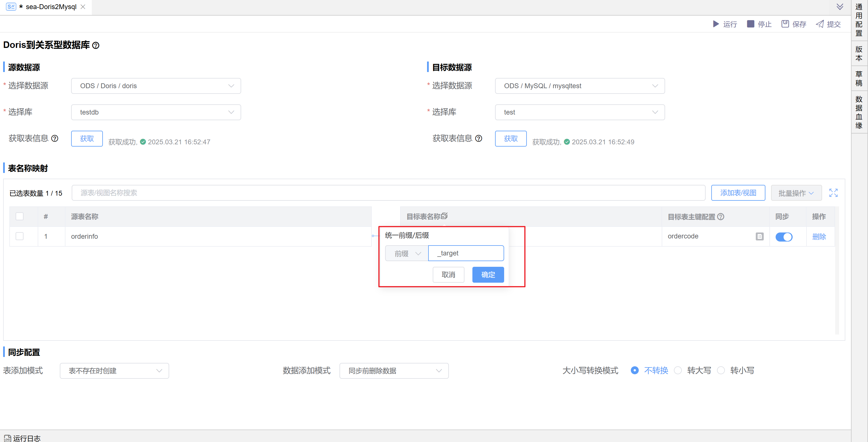868x442 pixels.
Task: Click help icon beside Doris page title
Action: pyautogui.click(x=96, y=46)
